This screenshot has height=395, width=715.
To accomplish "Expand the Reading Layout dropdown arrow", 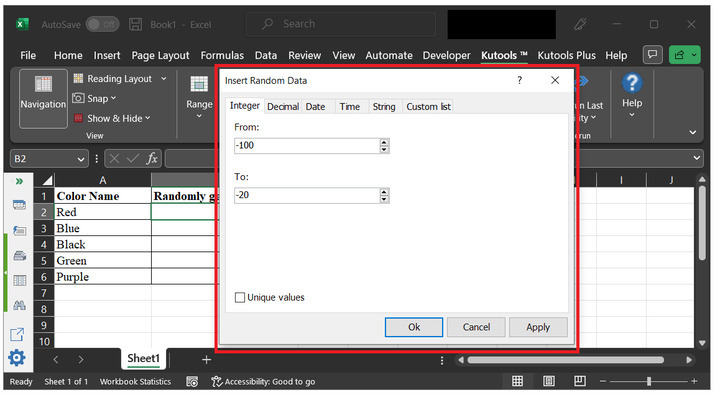I will [x=163, y=78].
